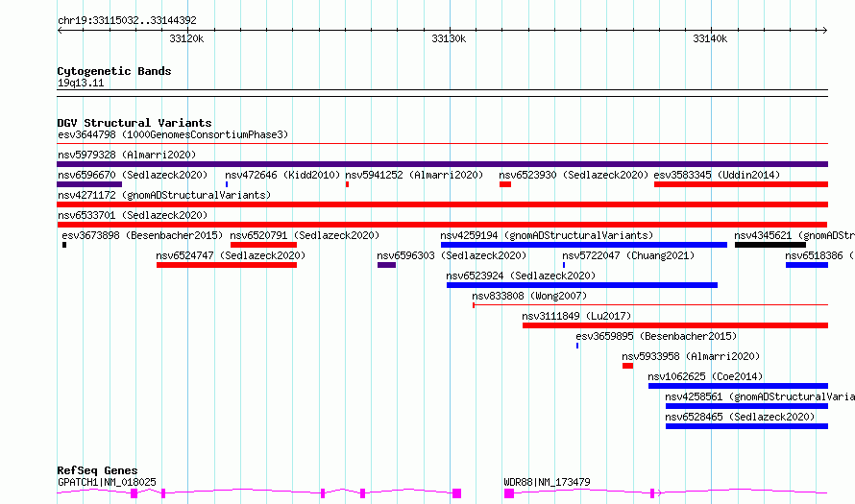Select the nsv4259194 gnomAD blue bar
This screenshot has width=855, height=504.
pos(584,245)
